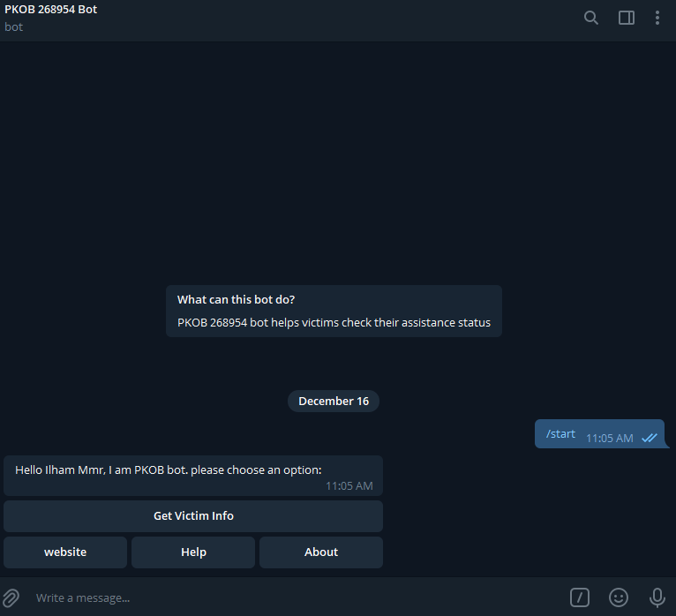Click the website inline button
The height and width of the screenshot is (616, 676).
pos(65,552)
